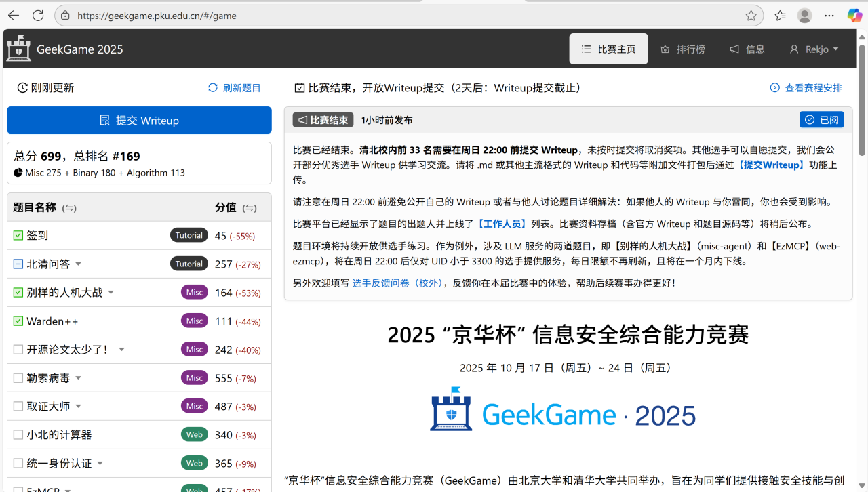Click the megaphone icon in 比赛结束 badge
Viewport: 868px width, 492px height.
tap(302, 120)
